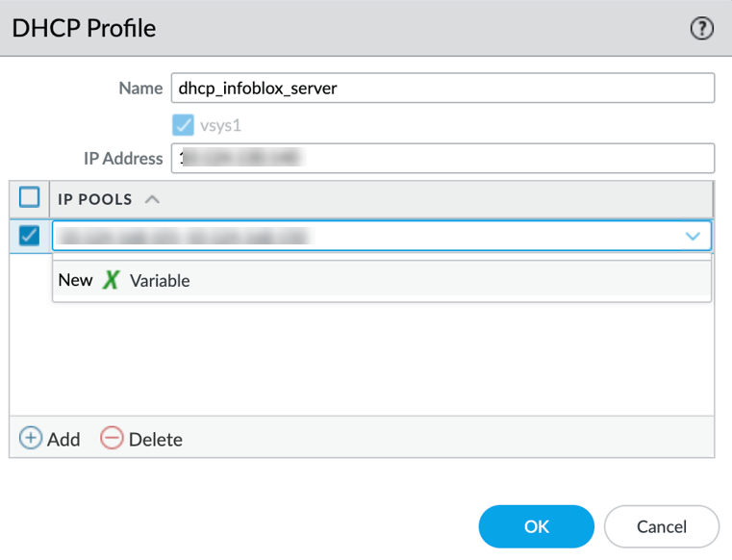732x560 pixels.
Task: Click the plus circle Add icon
Action: point(31,439)
